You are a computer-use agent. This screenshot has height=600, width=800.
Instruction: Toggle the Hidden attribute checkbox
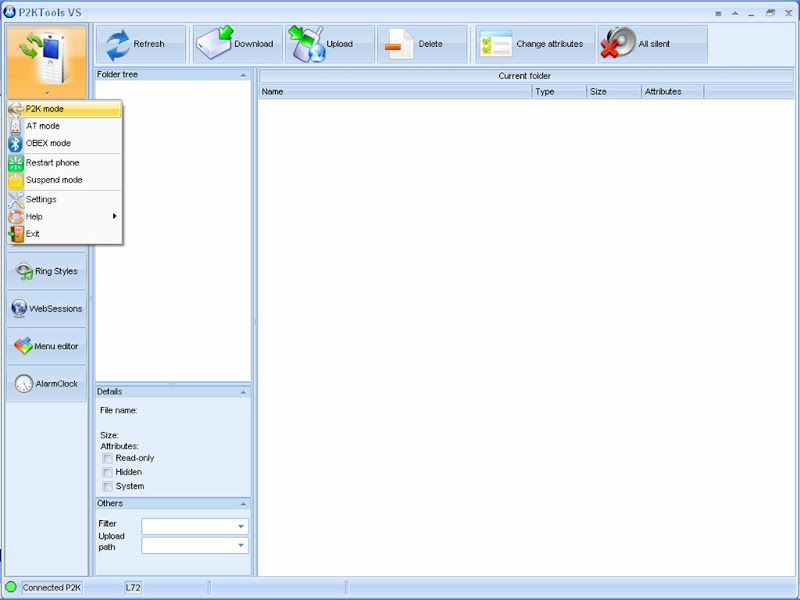[107, 472]
